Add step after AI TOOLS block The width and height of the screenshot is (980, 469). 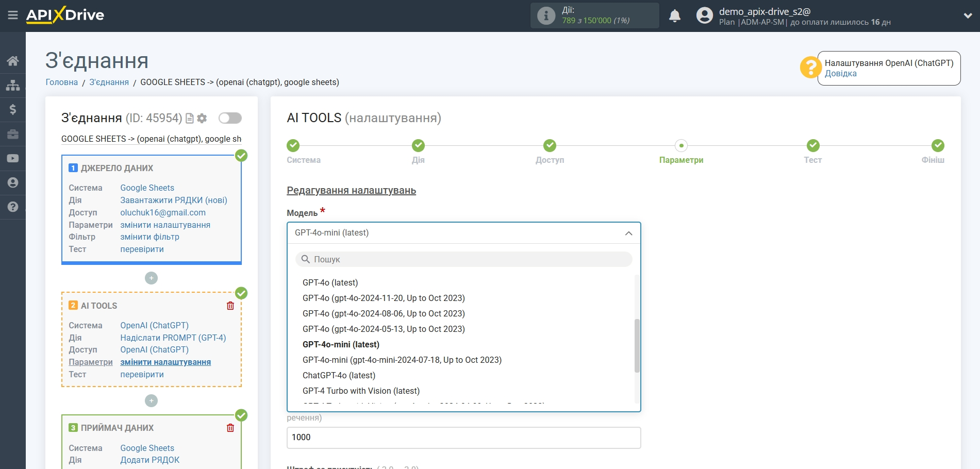(x=151, y=400)
